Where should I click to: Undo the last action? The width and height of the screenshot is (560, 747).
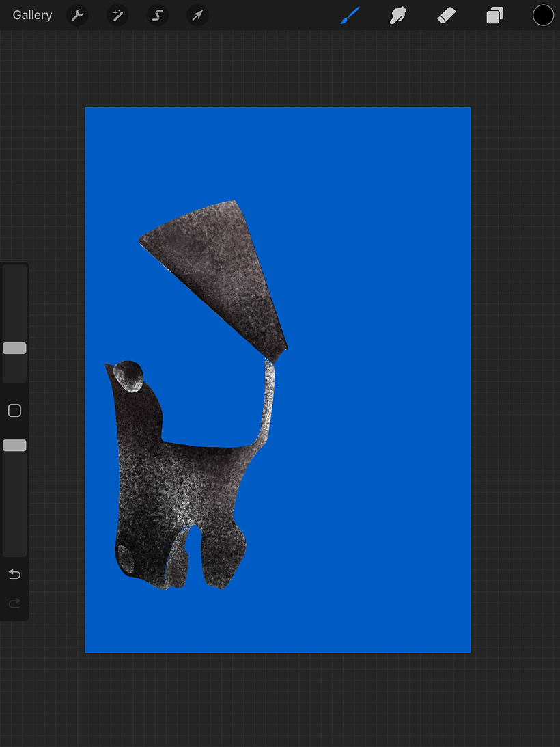pos(14,574)
